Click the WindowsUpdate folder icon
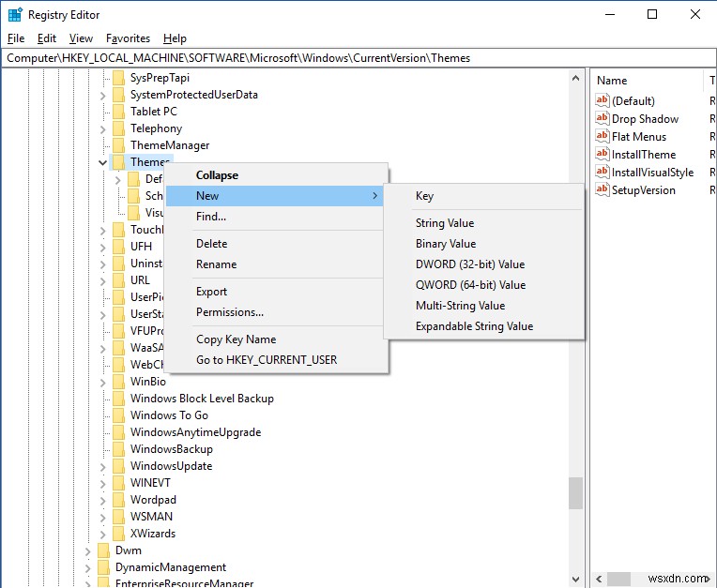Screen dimensions: 717x588 coord(118,466)
